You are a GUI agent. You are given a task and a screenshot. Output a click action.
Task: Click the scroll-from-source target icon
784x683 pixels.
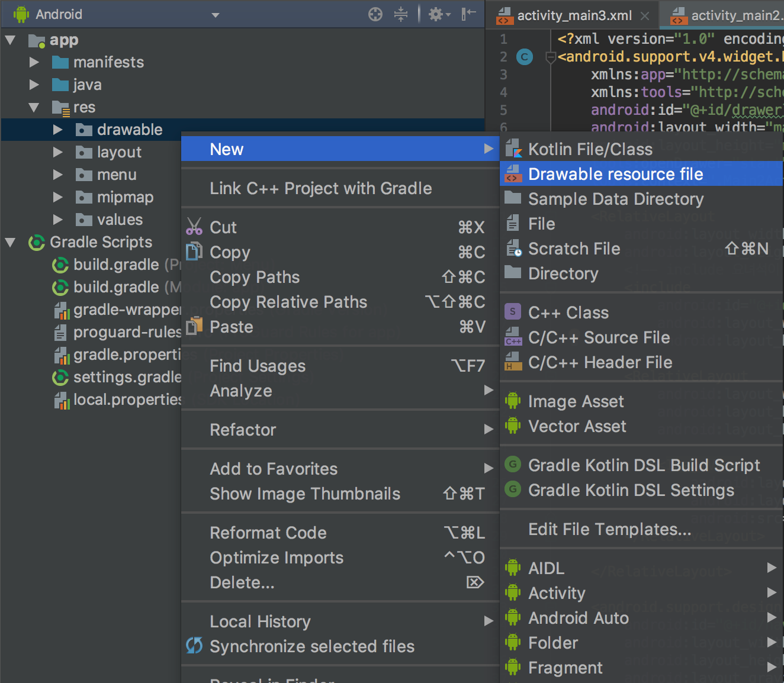[x=375, y=14]
